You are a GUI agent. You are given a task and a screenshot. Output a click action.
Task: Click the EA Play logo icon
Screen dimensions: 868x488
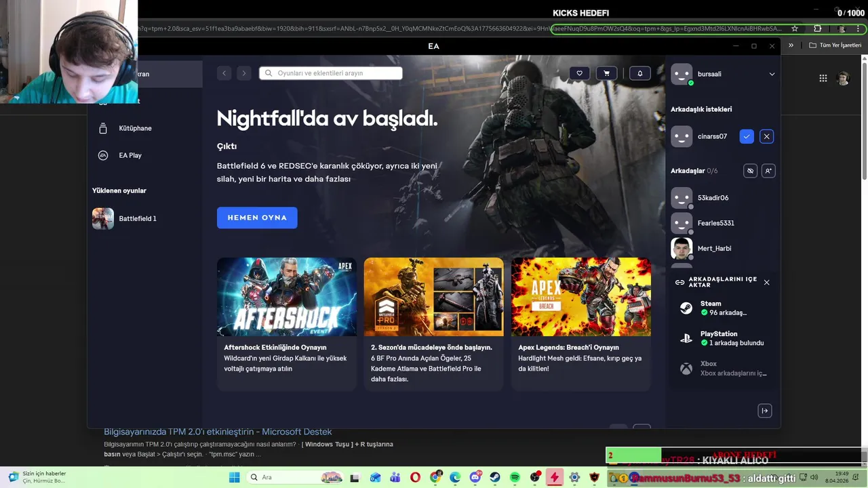coord(103,155)
